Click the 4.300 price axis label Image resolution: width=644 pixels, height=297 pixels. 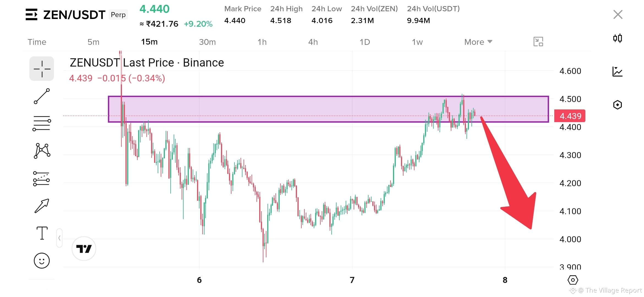(570, 155)
